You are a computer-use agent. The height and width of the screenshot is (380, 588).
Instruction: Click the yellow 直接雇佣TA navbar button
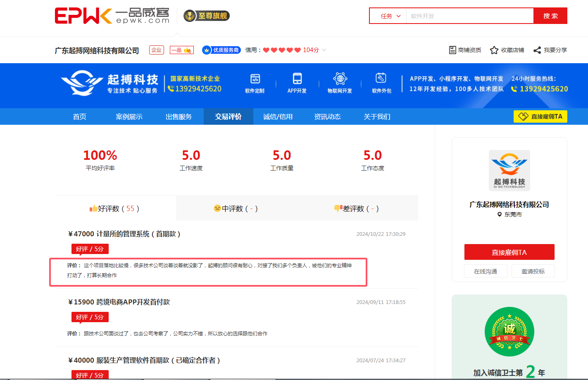click(x=540, y=116)
